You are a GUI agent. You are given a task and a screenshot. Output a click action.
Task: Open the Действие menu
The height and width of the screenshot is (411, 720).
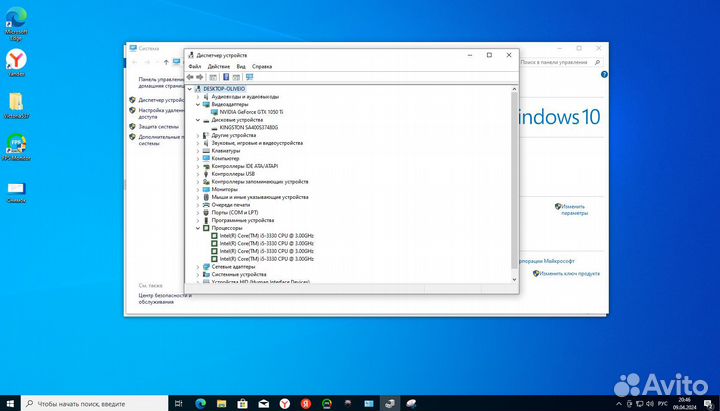(219, 67)
